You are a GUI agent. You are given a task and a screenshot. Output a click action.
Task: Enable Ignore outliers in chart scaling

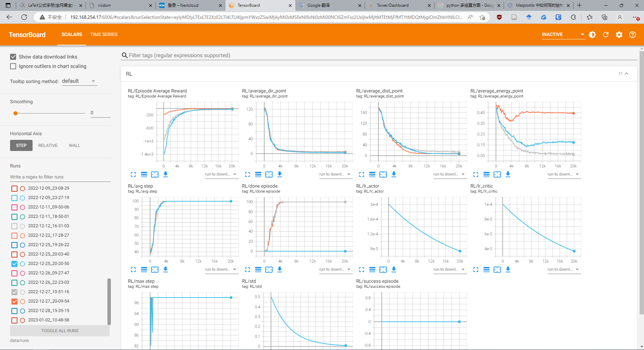click(13, 66)
